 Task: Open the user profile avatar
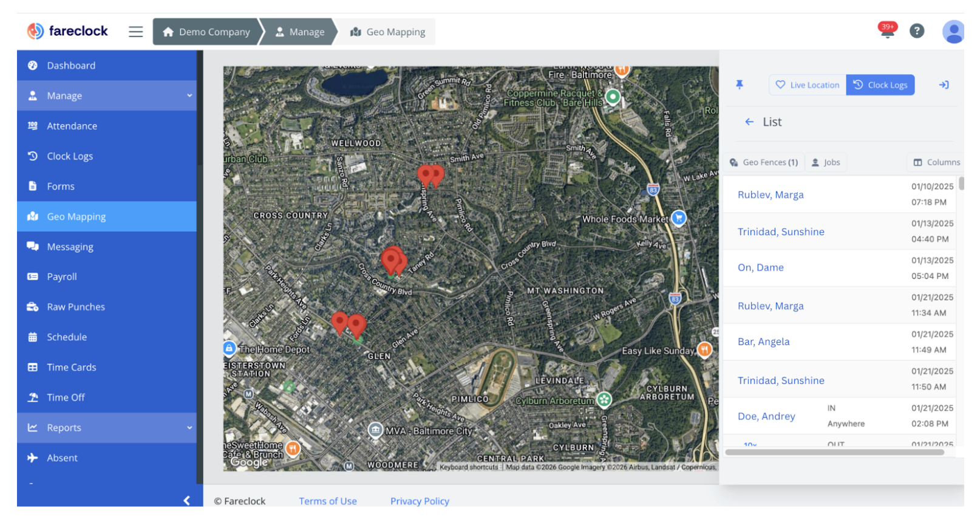coord(953,32)
